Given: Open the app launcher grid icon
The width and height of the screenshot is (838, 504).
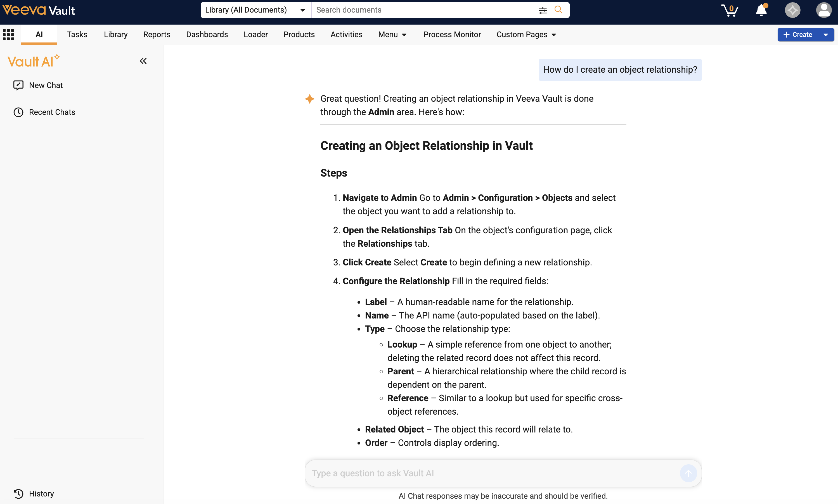Looking at the screenshot, I should coord(8,34).
